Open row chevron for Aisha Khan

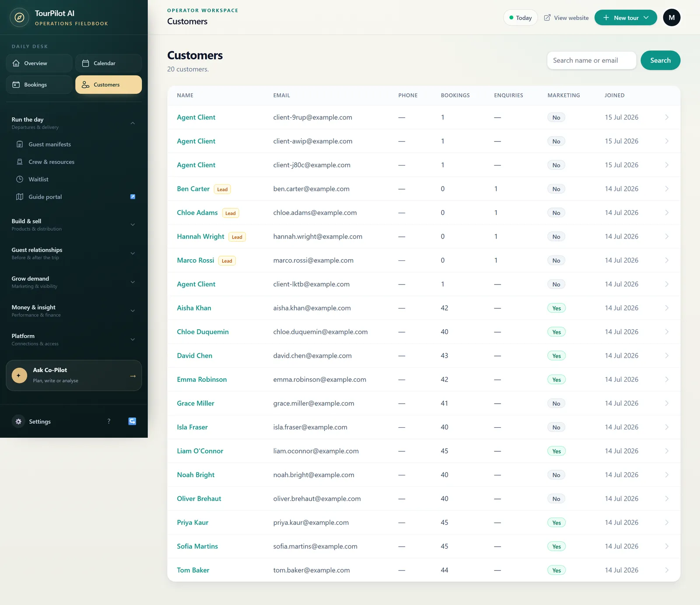[667, 308]
